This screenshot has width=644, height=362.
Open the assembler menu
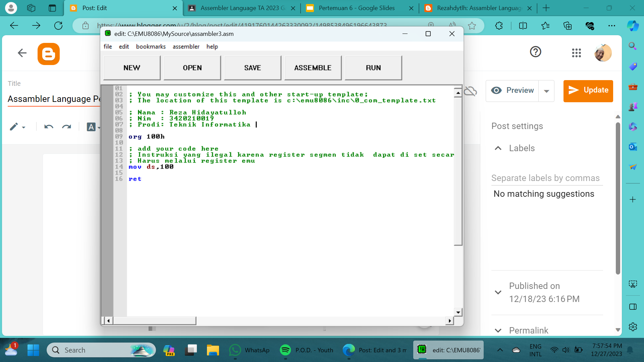pos(186,47)
